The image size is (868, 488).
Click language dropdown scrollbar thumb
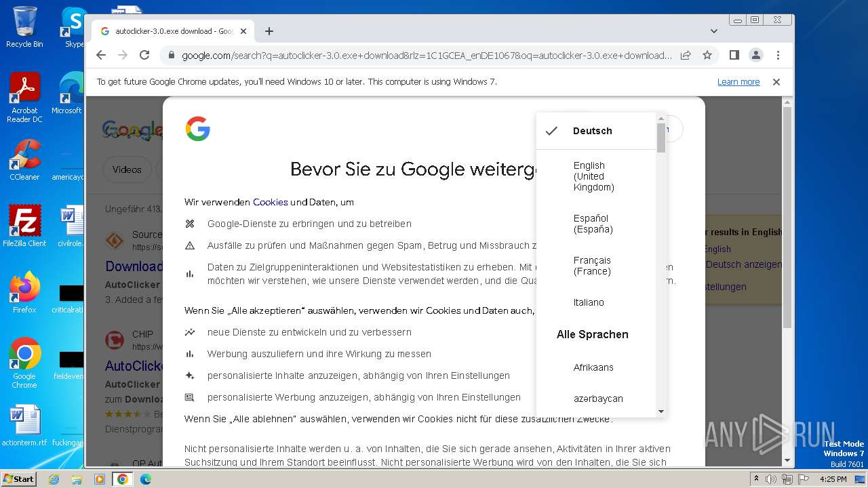[x=661, y=137]
